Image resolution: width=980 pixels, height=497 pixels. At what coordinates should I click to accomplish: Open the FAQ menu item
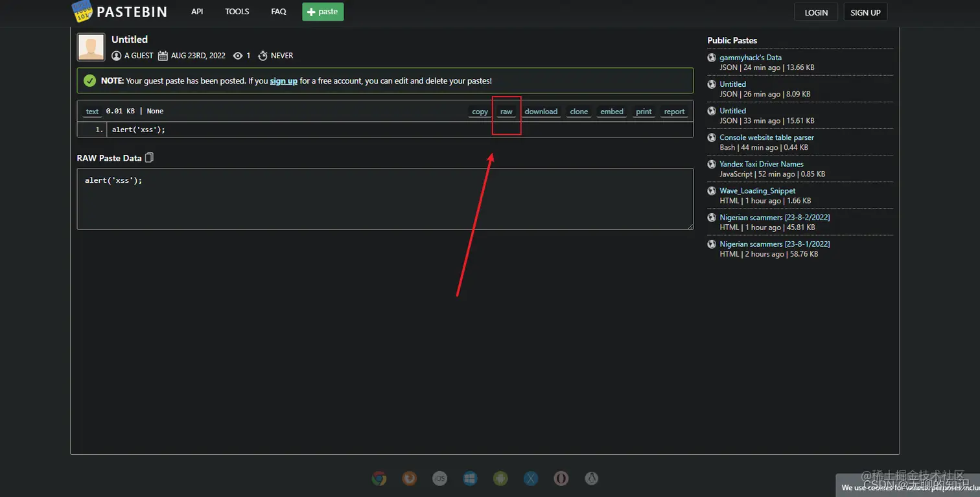coord(279,12)
